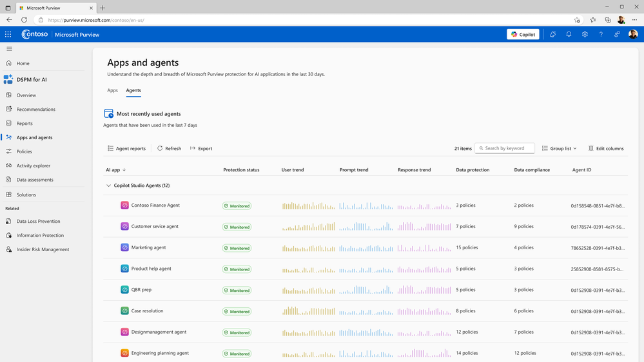Collapse the Copilot Studio Agents group
This screenshot has height=362, width=644.
tap(108, 186)
